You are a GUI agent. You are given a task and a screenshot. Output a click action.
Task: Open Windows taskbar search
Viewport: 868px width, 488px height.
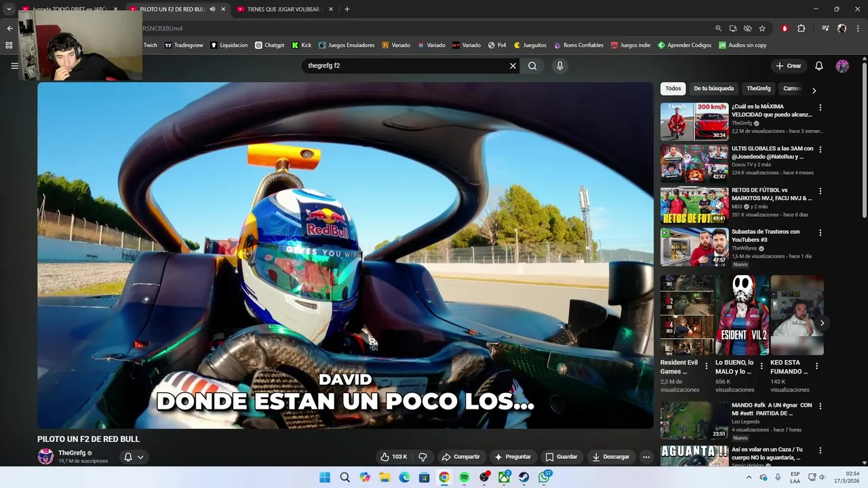344,477
